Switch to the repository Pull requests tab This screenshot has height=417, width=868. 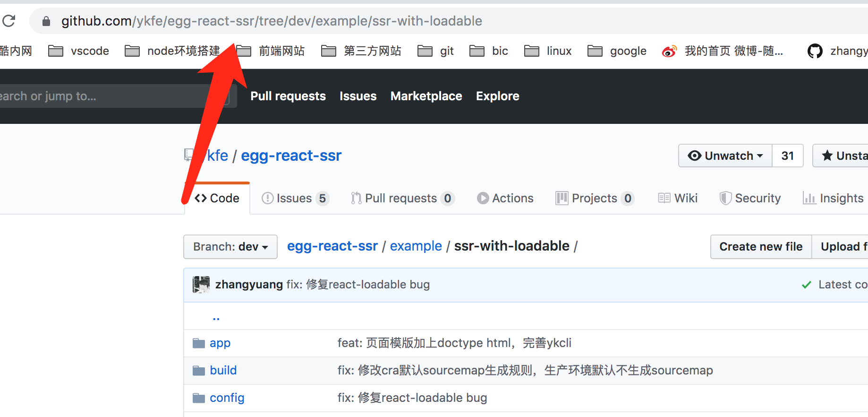tap(403, 198)
